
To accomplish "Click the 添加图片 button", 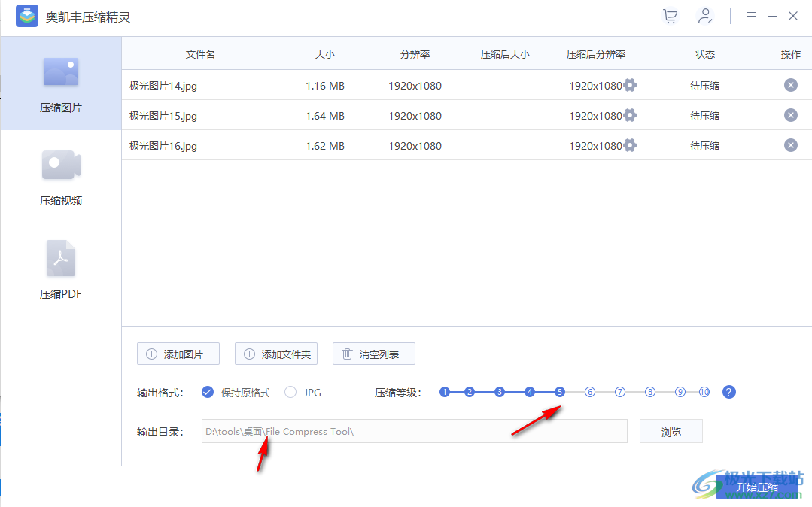I will coord(178,354).
